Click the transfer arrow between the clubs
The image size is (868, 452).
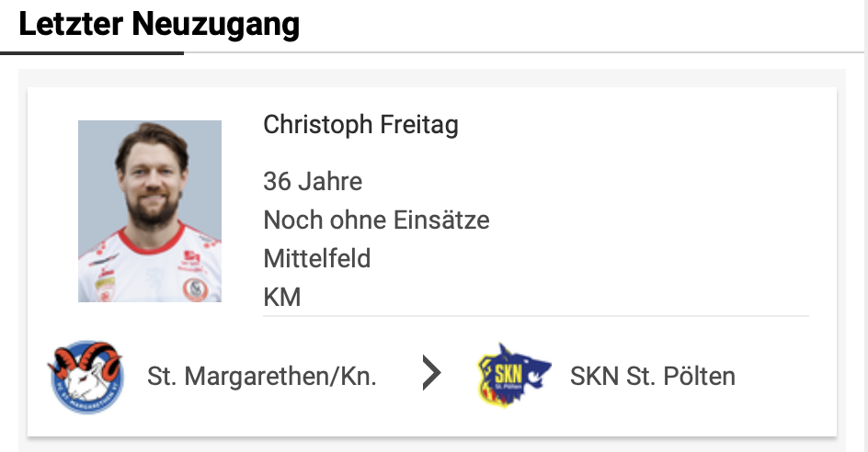click(x=430, y=374)
